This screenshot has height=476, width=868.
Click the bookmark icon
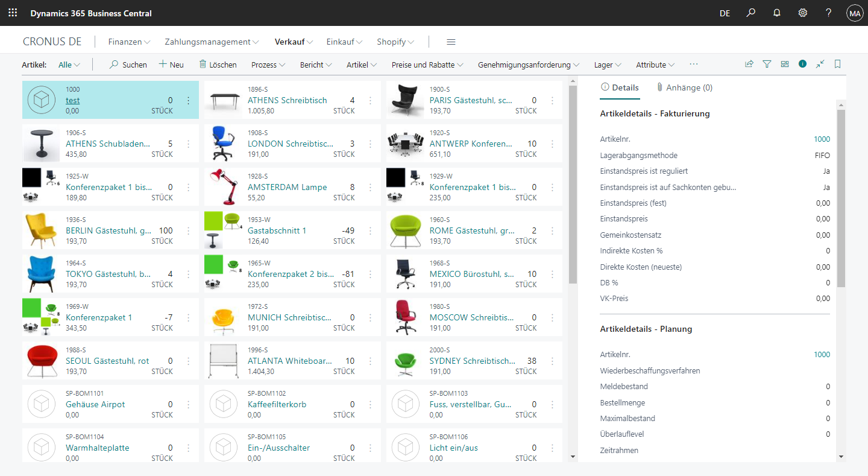pyautogui.click(x=838, y=64)
